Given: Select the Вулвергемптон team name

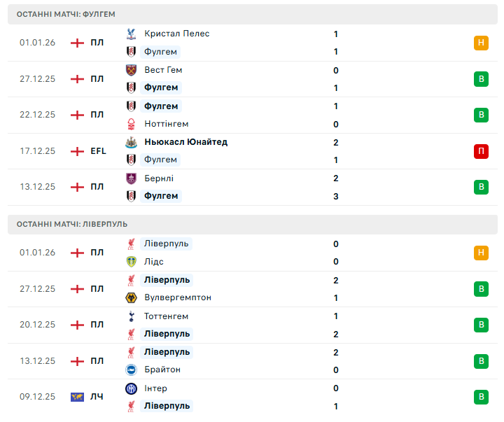Looking at the screenshot, I should click(178, 297).
